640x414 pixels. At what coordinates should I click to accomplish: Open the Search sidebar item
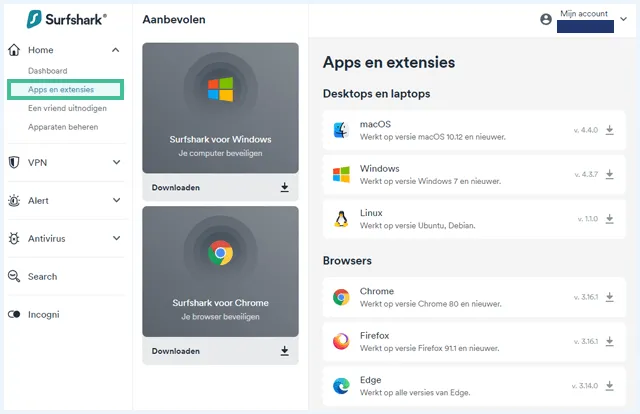coord(42,276)
